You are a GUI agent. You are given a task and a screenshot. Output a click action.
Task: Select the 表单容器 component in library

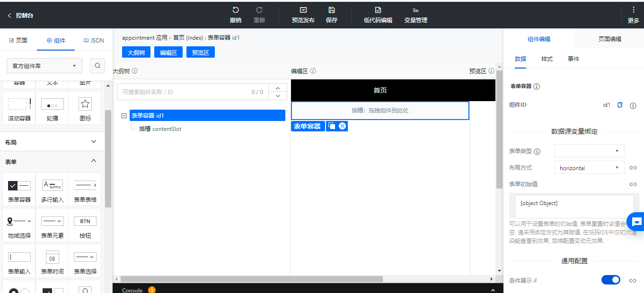(19, 190)
